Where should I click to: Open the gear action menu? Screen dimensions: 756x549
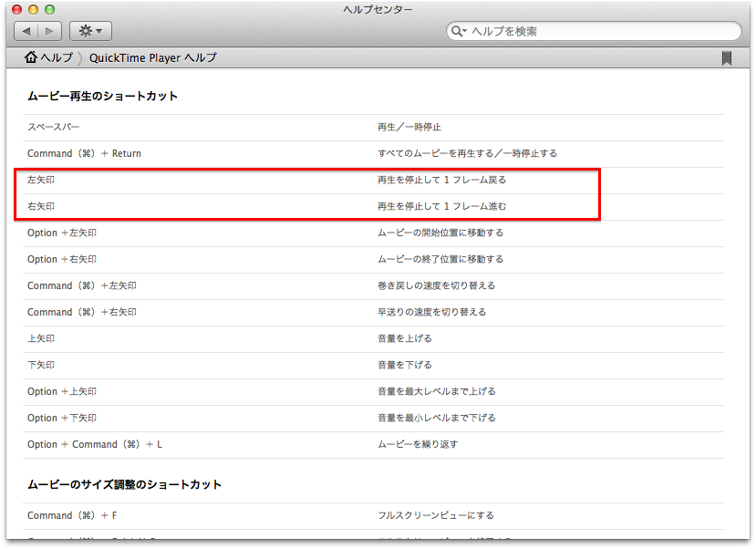[90, 31]
